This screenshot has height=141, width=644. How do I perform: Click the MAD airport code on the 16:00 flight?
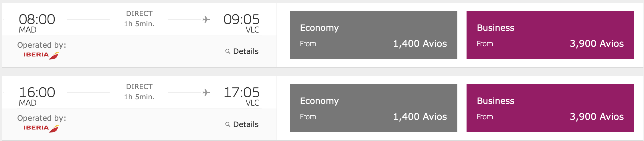pyautogui.click(x=27, y=103)
